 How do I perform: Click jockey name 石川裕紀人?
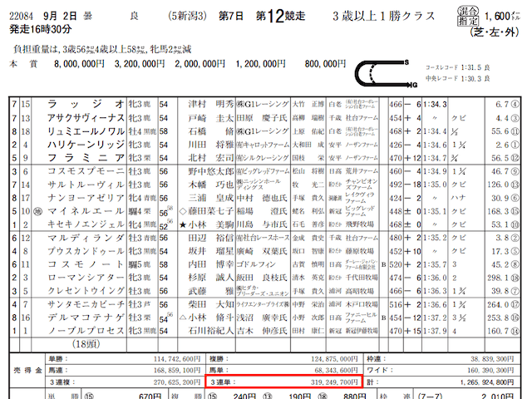(x=210, y=331)
